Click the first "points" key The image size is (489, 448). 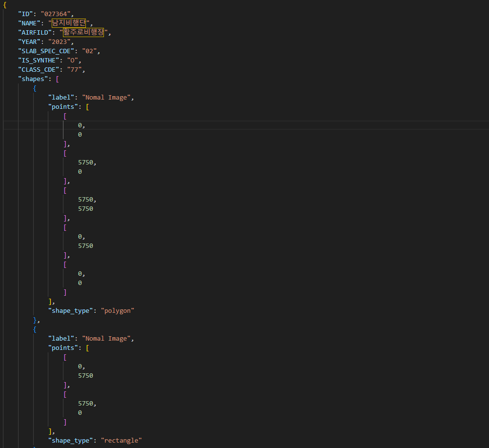pos(63,107)
